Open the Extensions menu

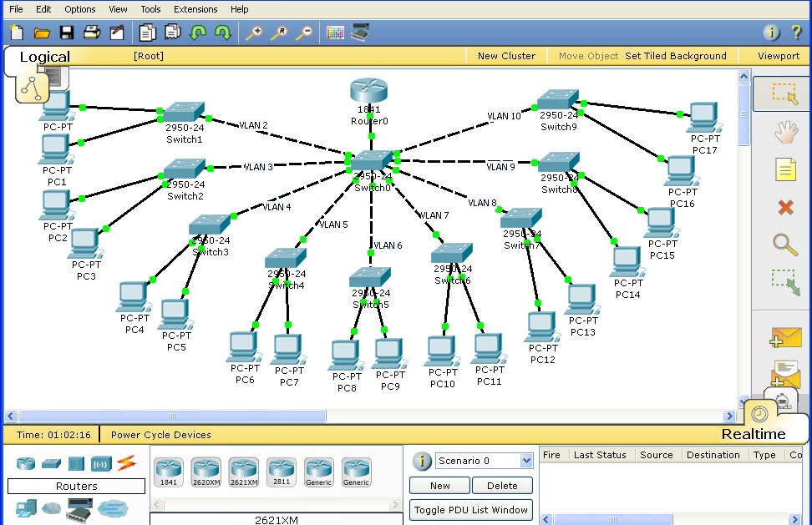tap(195, 9)
